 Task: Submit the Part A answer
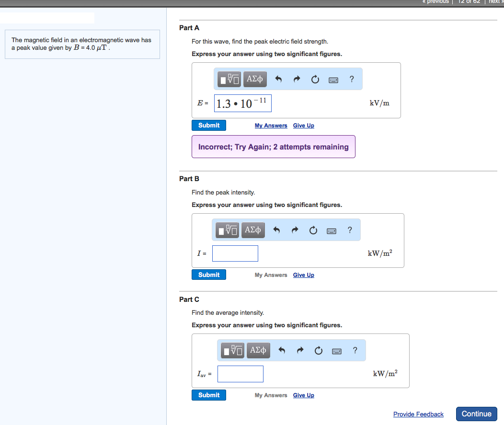tap(209, 126)
